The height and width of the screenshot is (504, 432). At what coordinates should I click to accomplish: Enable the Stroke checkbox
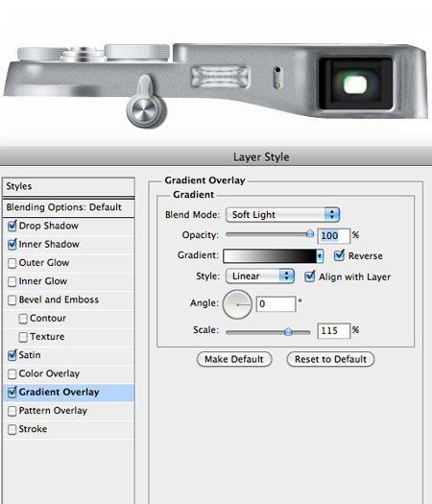click(12, 429)
